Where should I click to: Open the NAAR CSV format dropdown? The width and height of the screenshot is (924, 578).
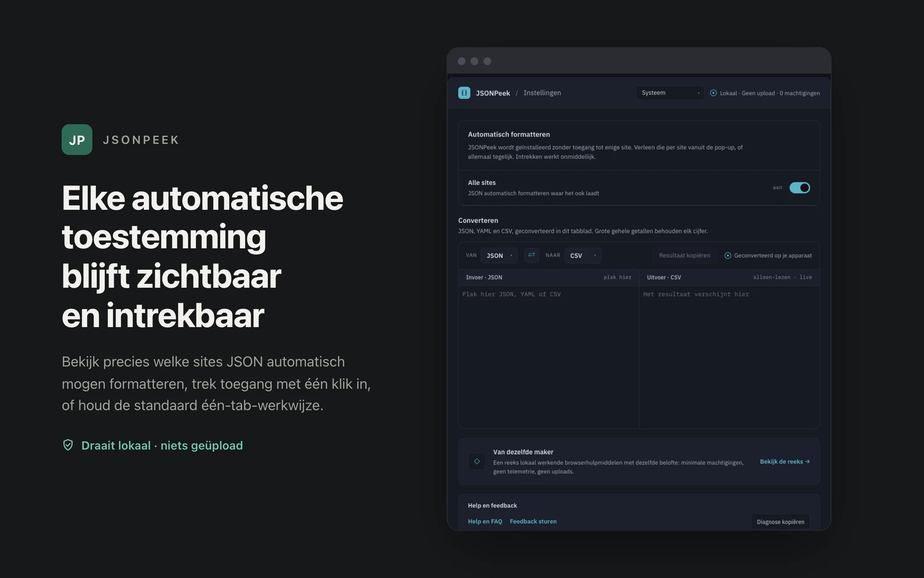pos(583,256)
